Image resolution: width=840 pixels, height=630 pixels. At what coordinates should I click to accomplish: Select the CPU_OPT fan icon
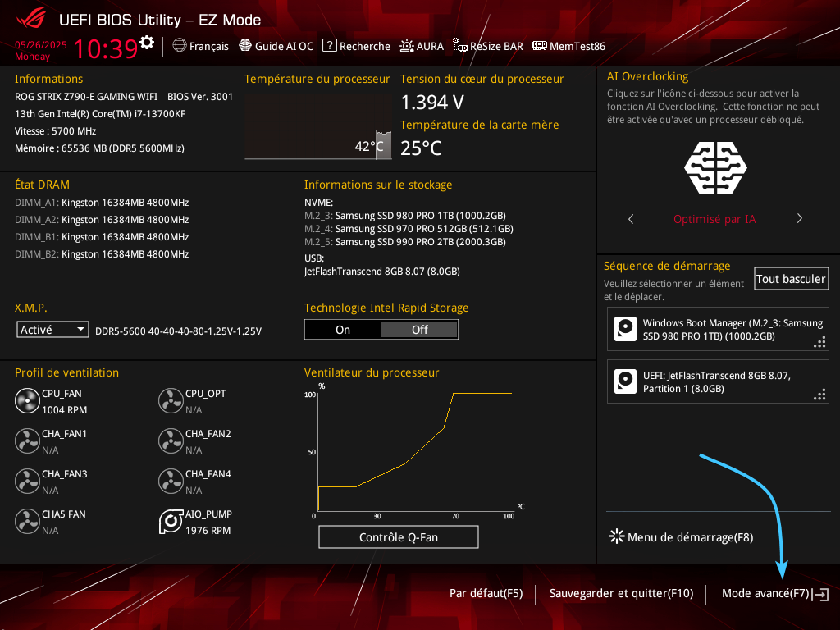[171, 400]
